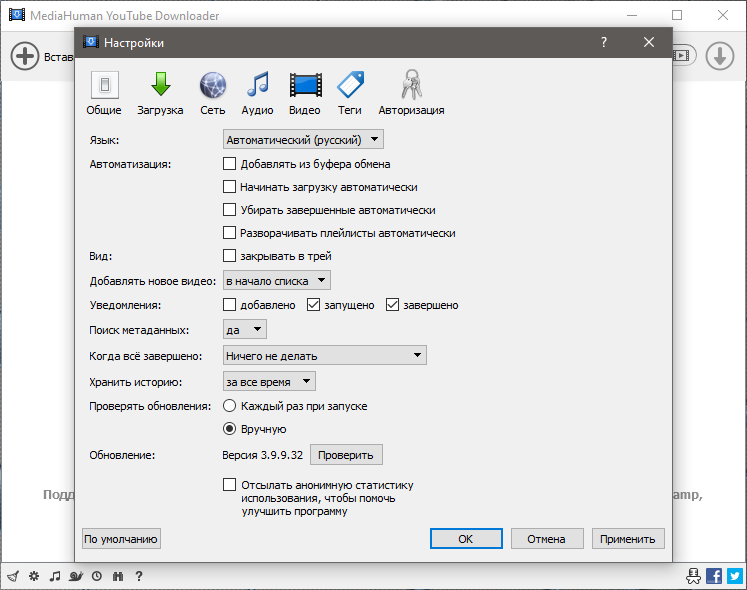Reset settings with По умолчанию button
This screenshot has width=747, height=590.
click(x=121, y=539)
